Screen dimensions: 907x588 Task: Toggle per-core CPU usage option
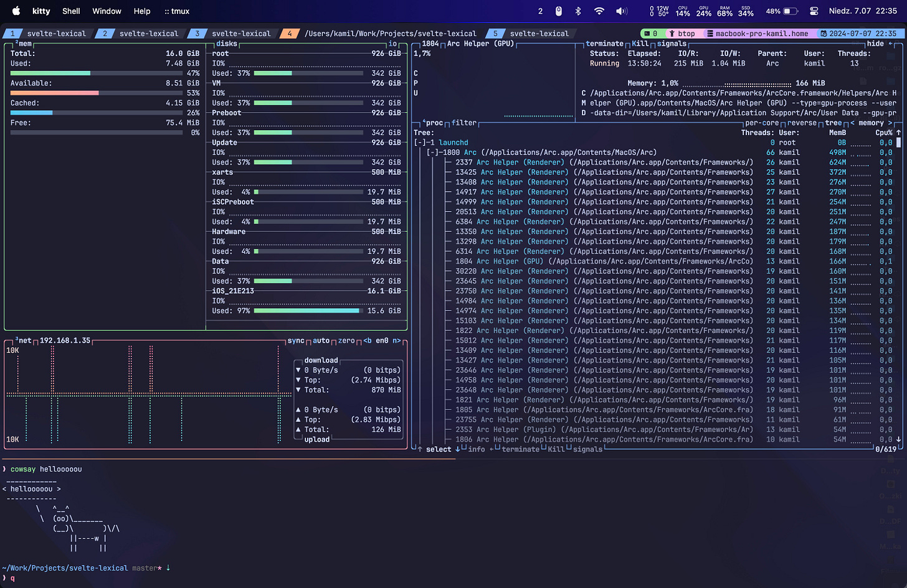point(762,123)
